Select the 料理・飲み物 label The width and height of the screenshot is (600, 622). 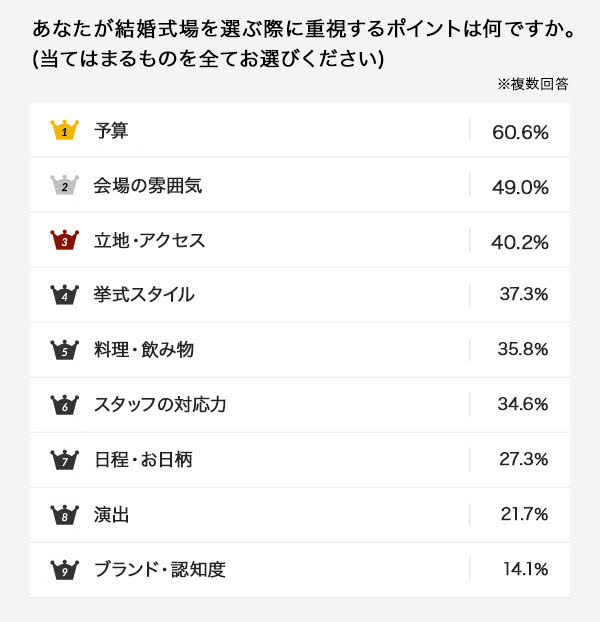(144, 350)
